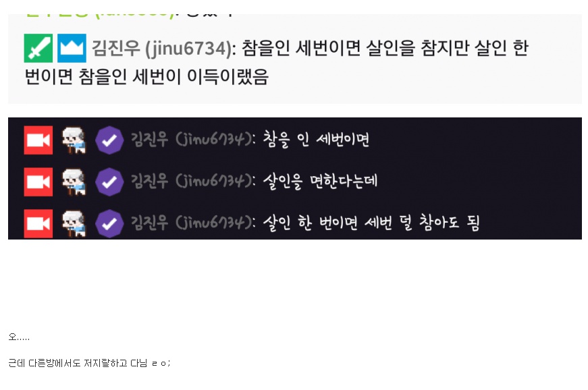This screenshot has width=588, height=390.
Task: Click red camera icon beside '살인을 면한다는데'
Action: (x=38, y=182)
